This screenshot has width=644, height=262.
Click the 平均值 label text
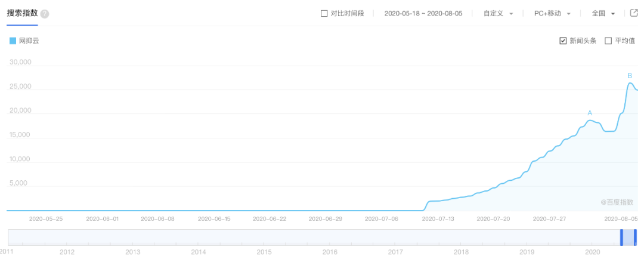(x=624, y=41)
